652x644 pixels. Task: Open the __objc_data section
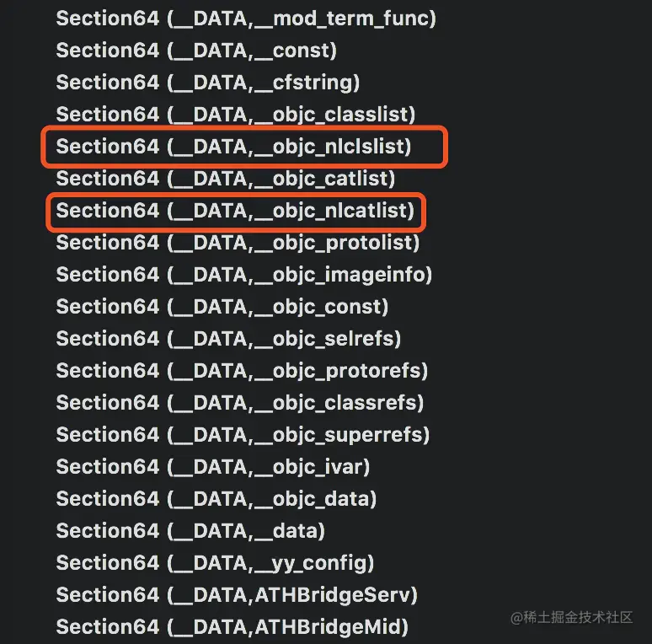[216, 499]
